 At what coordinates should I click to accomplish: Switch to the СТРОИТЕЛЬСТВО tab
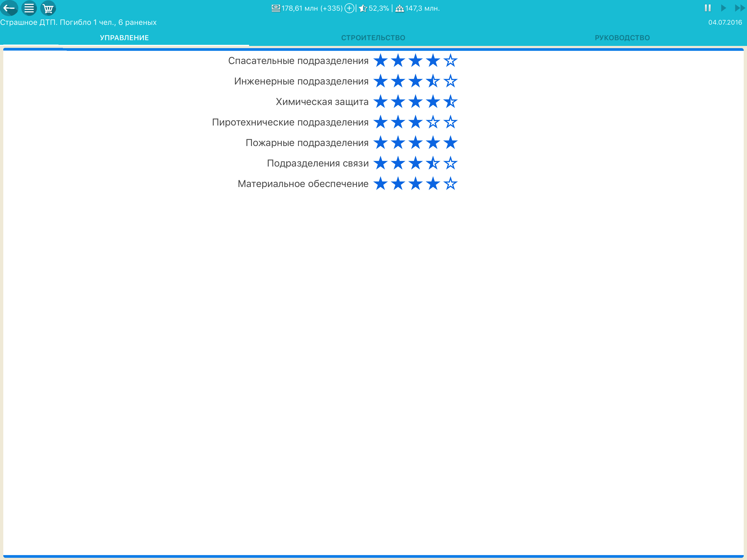point(373,38)
